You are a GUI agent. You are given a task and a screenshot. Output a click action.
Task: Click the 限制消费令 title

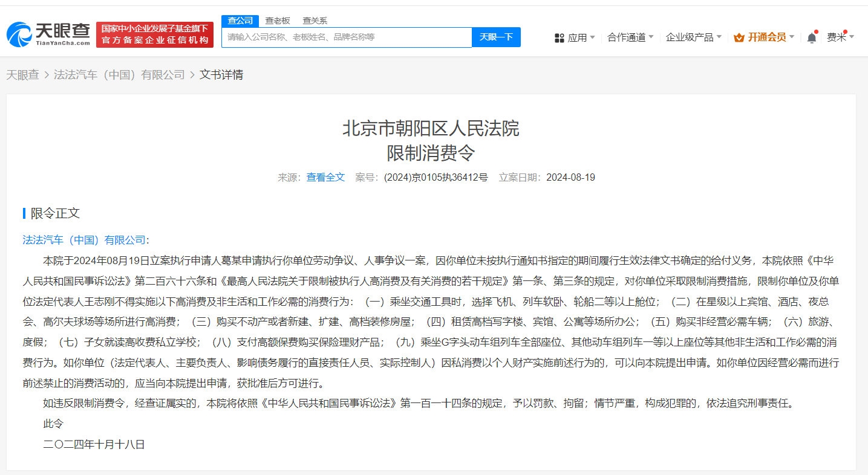[431, 152]
